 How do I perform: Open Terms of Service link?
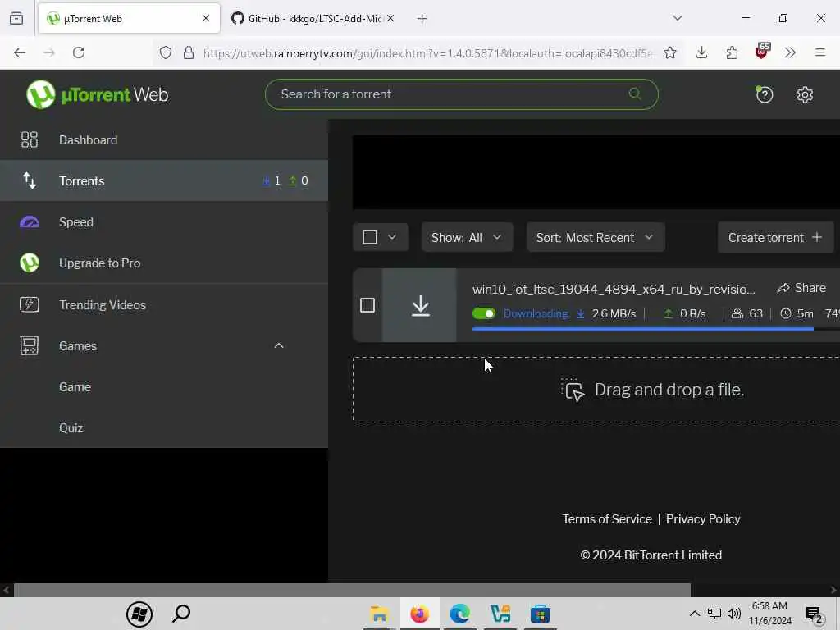606,519
